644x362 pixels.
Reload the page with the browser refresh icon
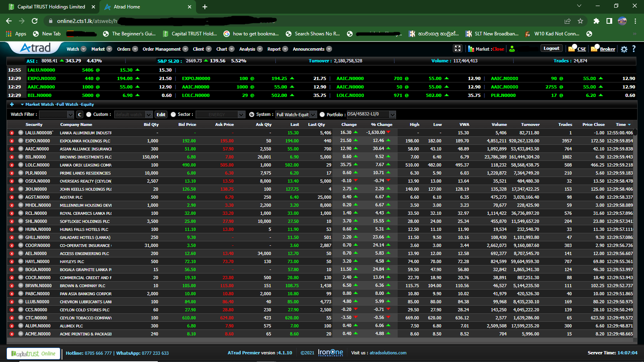(x=35, y=21)
